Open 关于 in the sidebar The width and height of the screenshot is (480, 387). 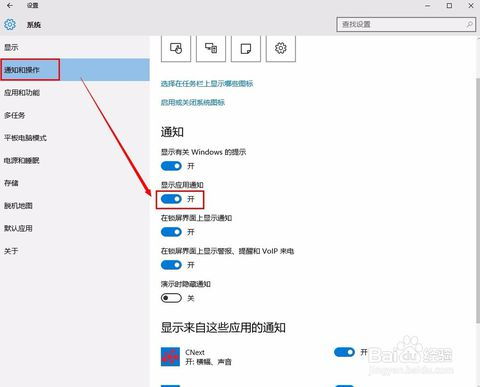pos(75,251)
